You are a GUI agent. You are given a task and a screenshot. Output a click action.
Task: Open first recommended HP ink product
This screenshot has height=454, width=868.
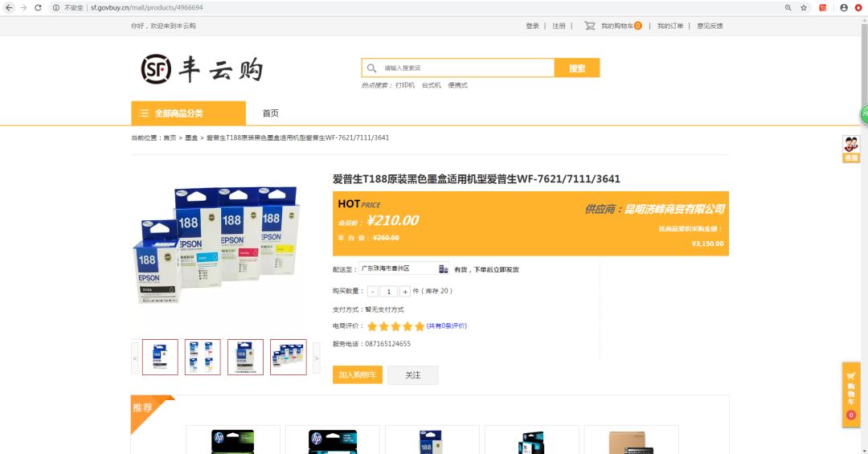233,440
